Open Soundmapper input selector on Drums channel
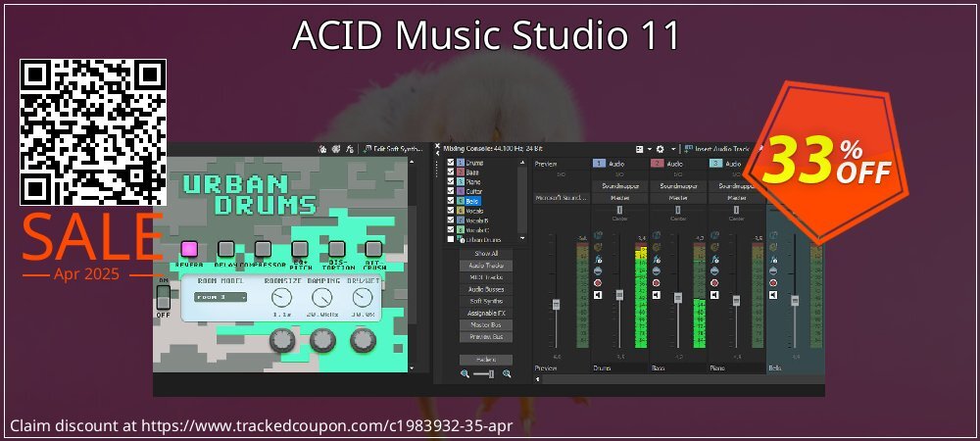 point(619,186)
